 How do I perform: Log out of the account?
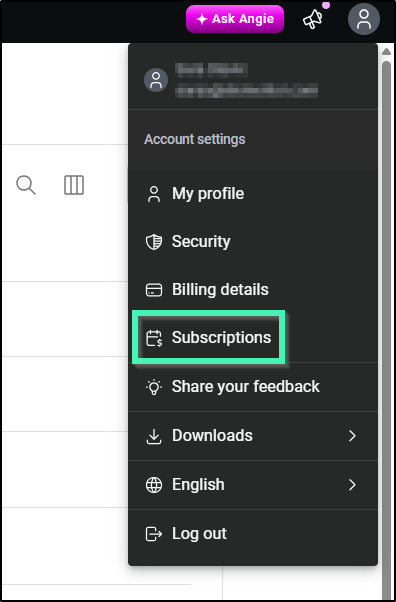coord(253,534)
